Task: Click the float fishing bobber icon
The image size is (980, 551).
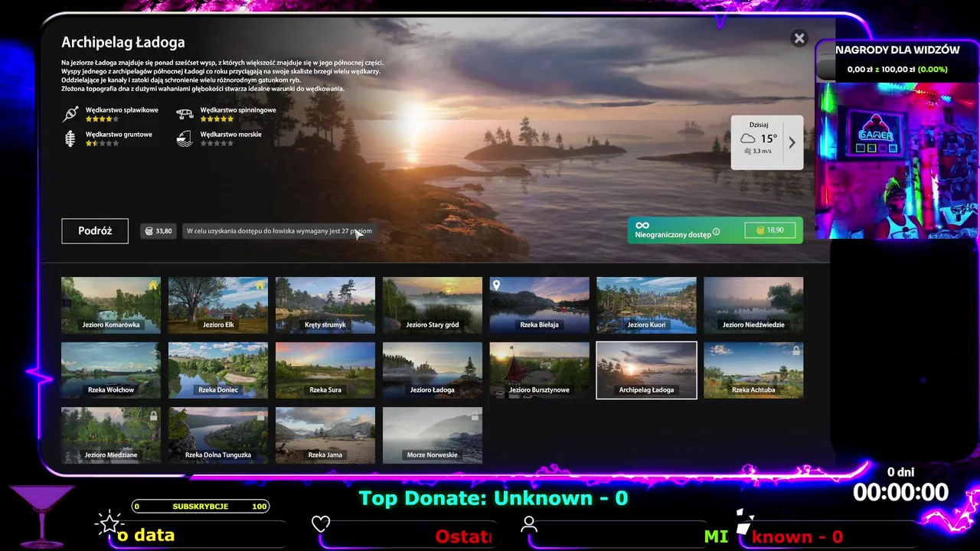Action: [x=70, y=114]
